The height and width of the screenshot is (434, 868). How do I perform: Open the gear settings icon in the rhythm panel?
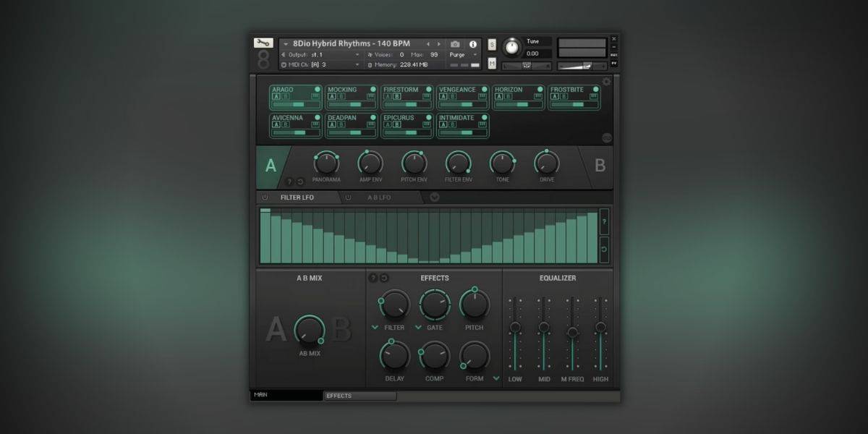(x=606, y=81)
